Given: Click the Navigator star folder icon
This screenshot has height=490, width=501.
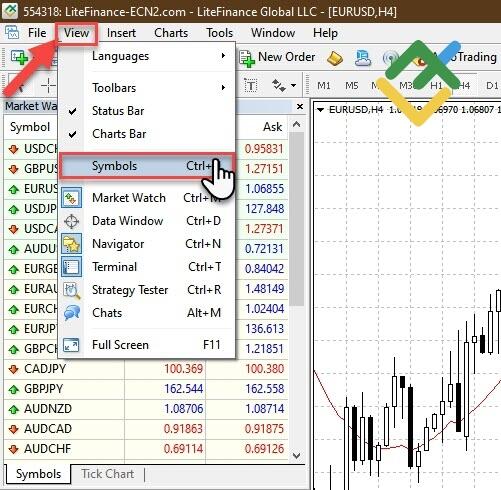Looking at the screenshot, I should point(72,244).
